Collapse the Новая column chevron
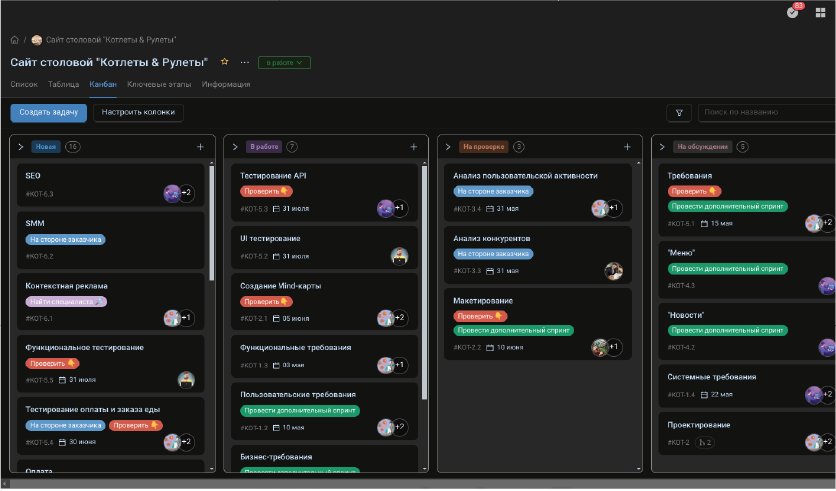 21,147
